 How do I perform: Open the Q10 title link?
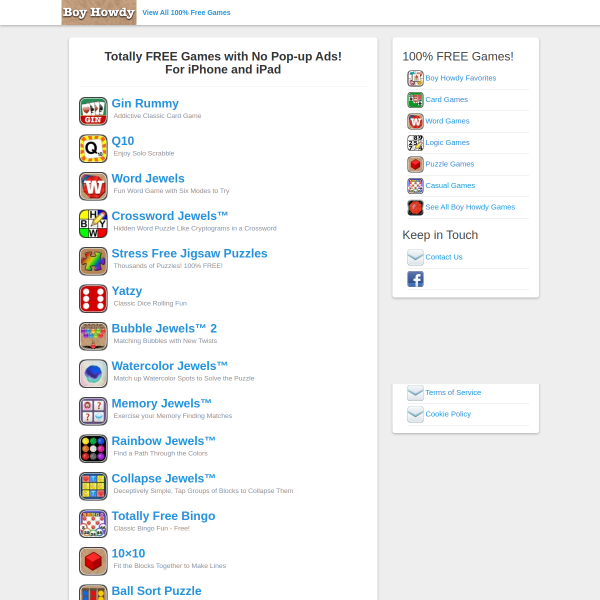(123, 141)
